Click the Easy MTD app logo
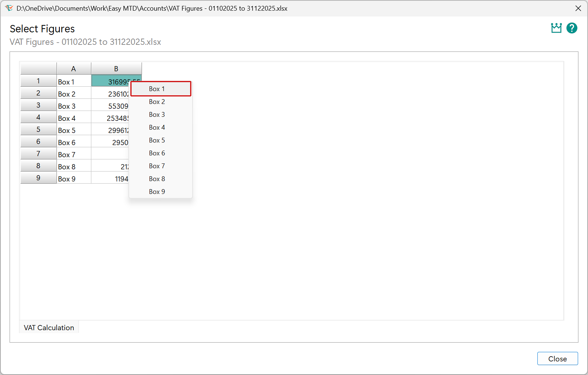588x375 pixels. point(9,8)
